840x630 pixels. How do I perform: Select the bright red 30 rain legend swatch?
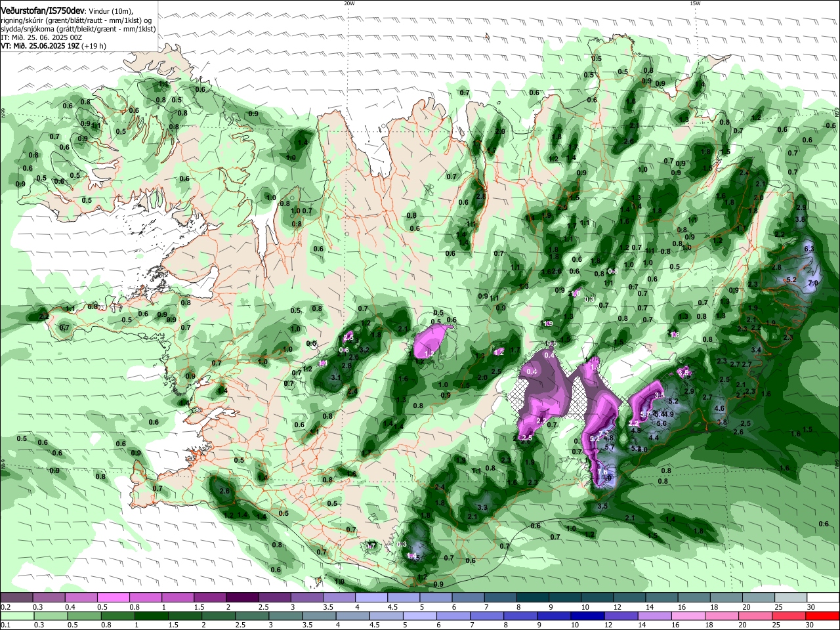tap(822, 616)
